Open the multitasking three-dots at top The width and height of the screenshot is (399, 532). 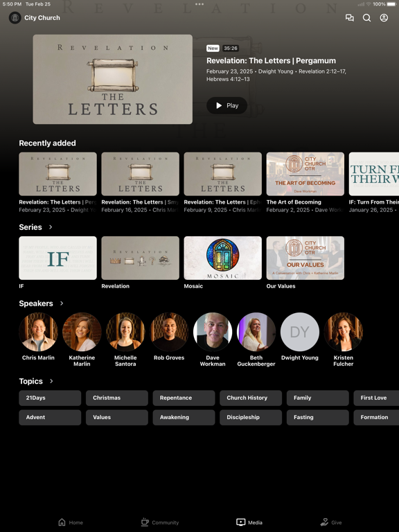point(199,4)
